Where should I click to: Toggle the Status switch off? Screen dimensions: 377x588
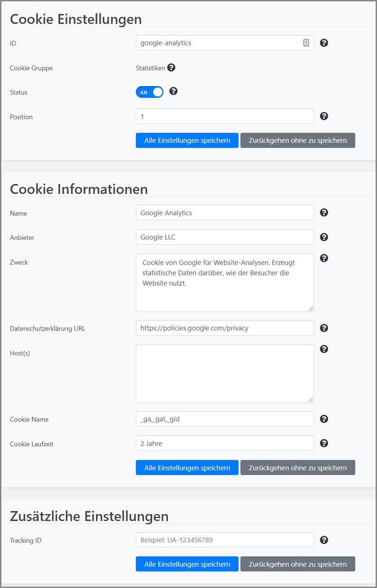(149, 92)
